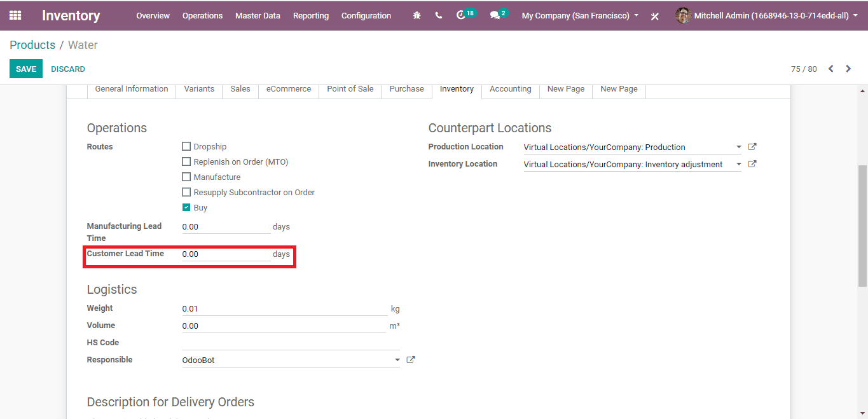Click the Inventory app title

[71, 15]
